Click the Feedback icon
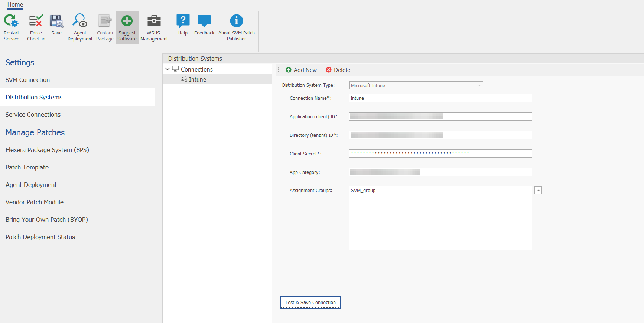 204,22
